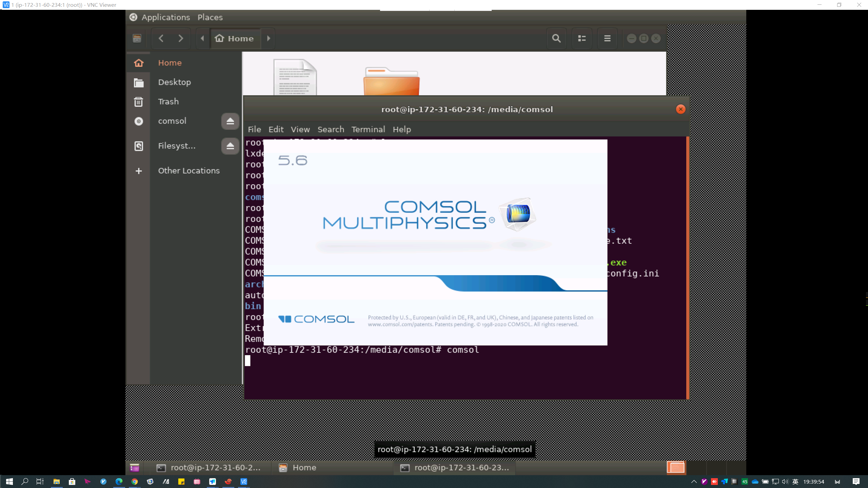
Task: Open Windows search from the taskbar
Action: coord(24,482)
